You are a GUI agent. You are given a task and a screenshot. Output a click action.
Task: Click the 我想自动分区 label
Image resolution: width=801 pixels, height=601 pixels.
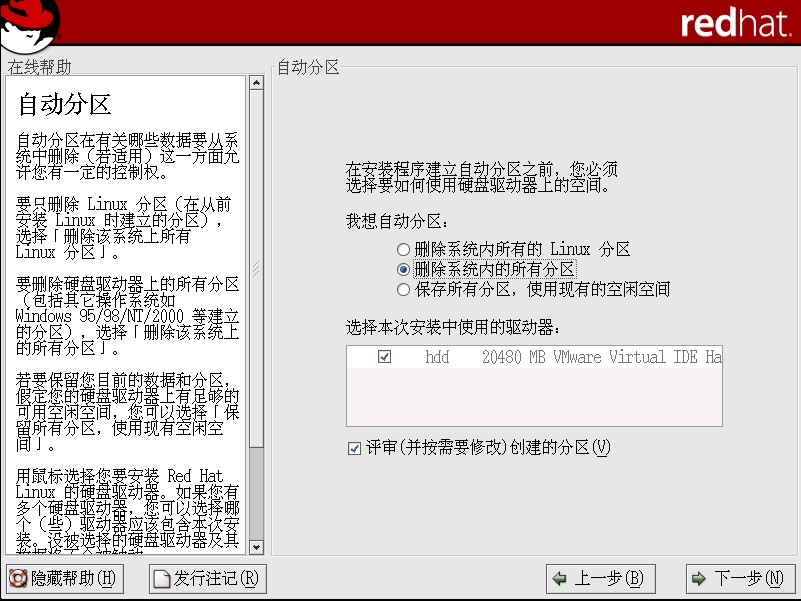[397, 221]
